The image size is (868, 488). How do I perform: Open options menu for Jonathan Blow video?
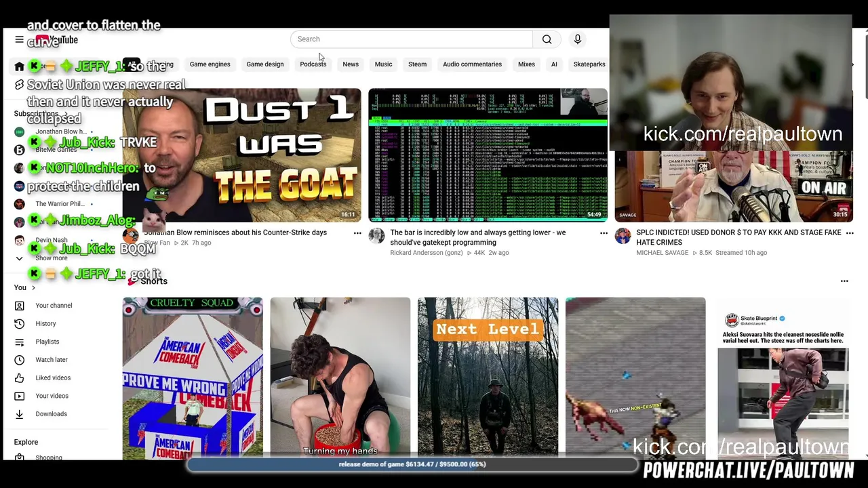(x=357, y=233)
